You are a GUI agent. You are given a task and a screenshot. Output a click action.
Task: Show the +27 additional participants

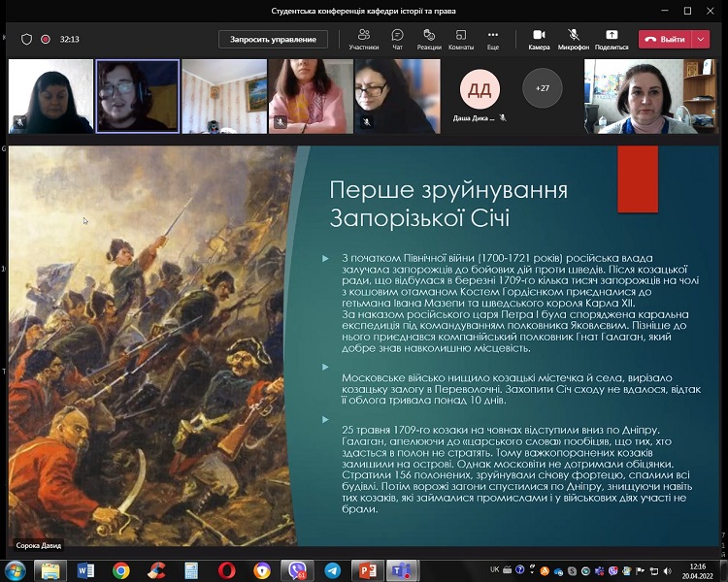(543, 88)
